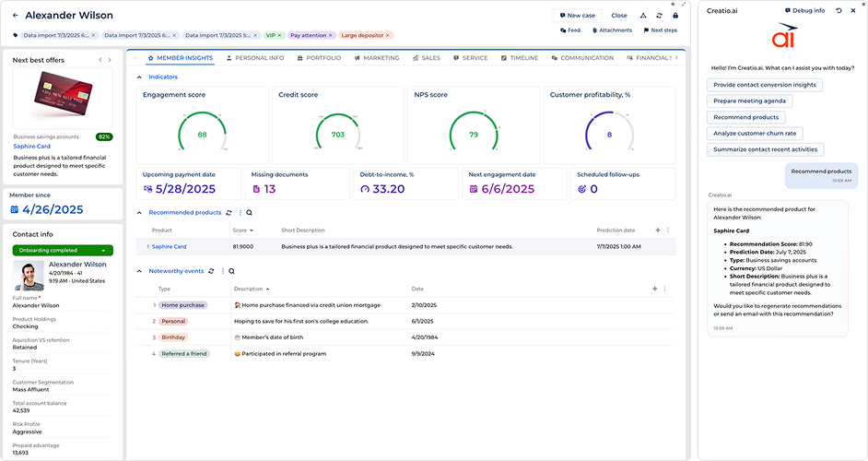Sort by the Score column arrow

[x=252, y=230]
